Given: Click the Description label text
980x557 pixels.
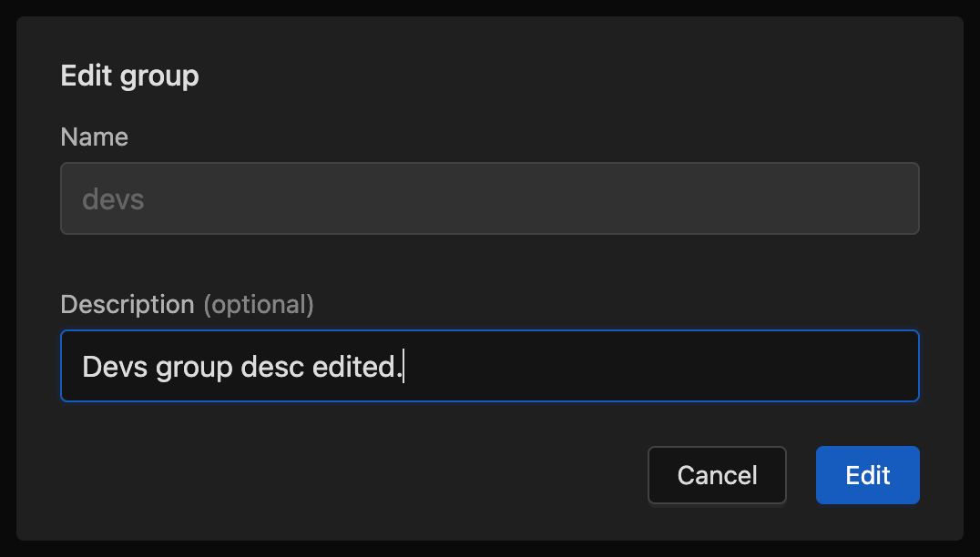Looking at the screenshot, I should click(128, 305).
